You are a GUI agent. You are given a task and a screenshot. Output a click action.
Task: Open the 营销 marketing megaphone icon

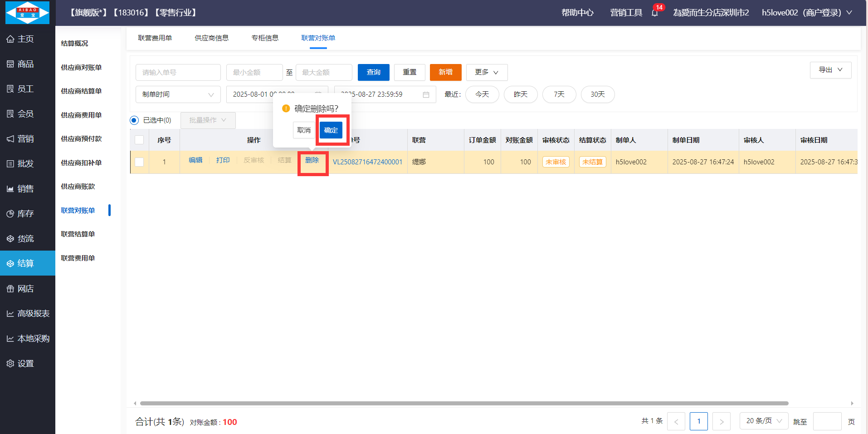point(10,139)
